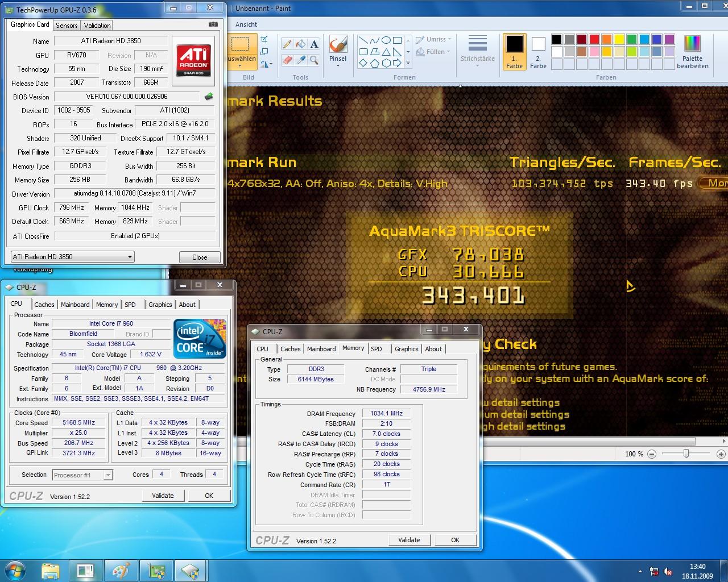Screen dimensions: 728x582
Task: Open the Ansicht tab in Paint
Action: (246, 24)
